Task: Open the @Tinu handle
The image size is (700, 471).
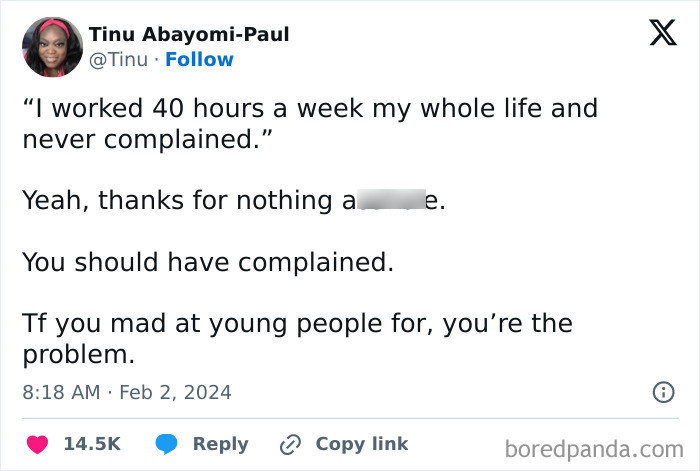Action: pos(119,60)
